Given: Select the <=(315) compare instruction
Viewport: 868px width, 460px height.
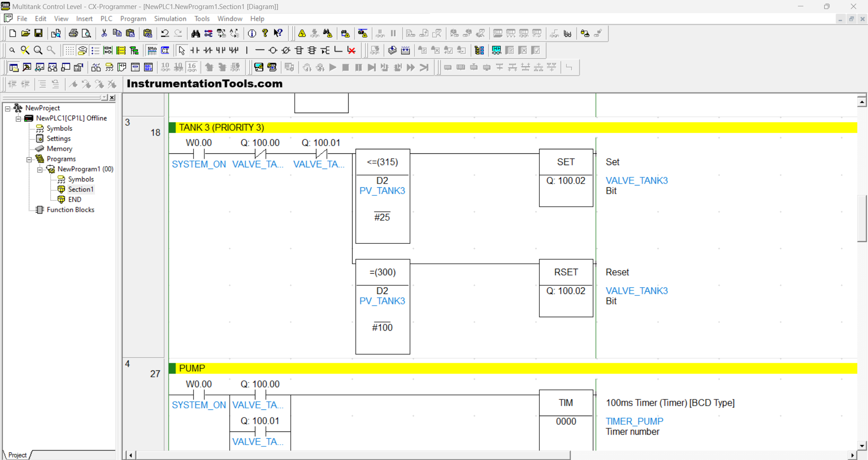Looking at the screenshot, I should pyautogui.click(x=382, y=196).
